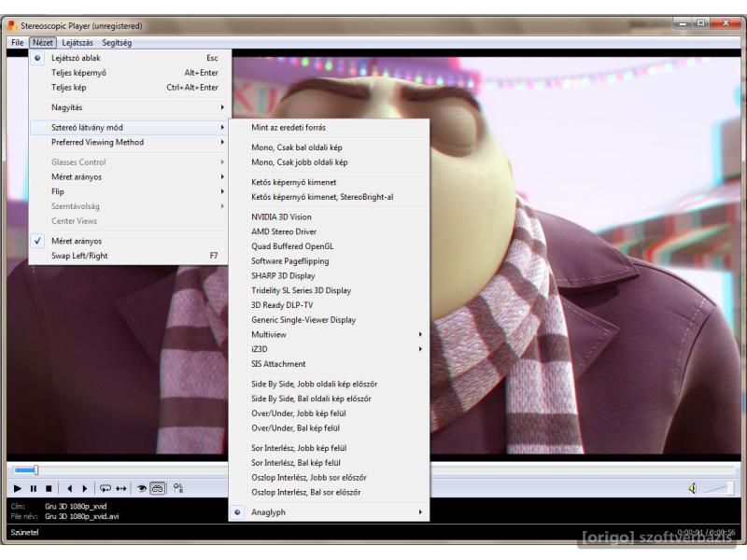Image resolution: width=747 pixels, height=560 pixels.
Task: Choose SHARP 3D Display
Action: [329, 276]
